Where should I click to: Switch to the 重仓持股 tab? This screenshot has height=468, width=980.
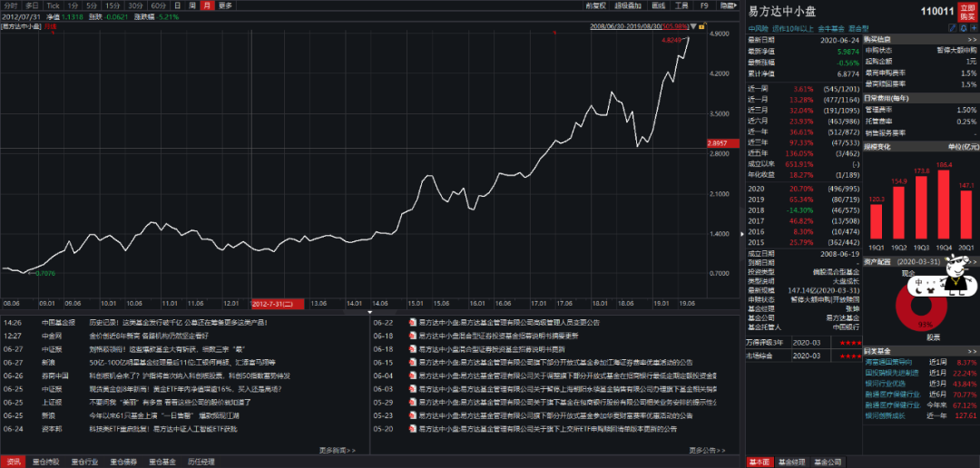(x=47, y=463)
